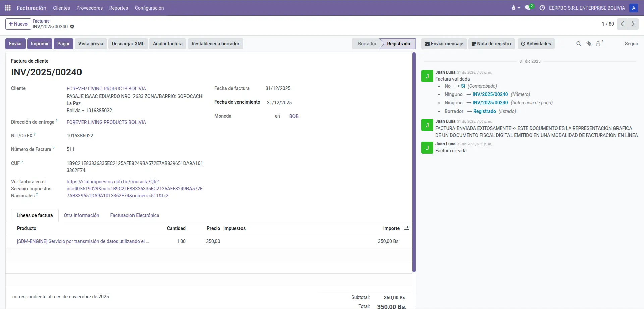Switch to the Facturación Electrónica tab

click(135, 215)
